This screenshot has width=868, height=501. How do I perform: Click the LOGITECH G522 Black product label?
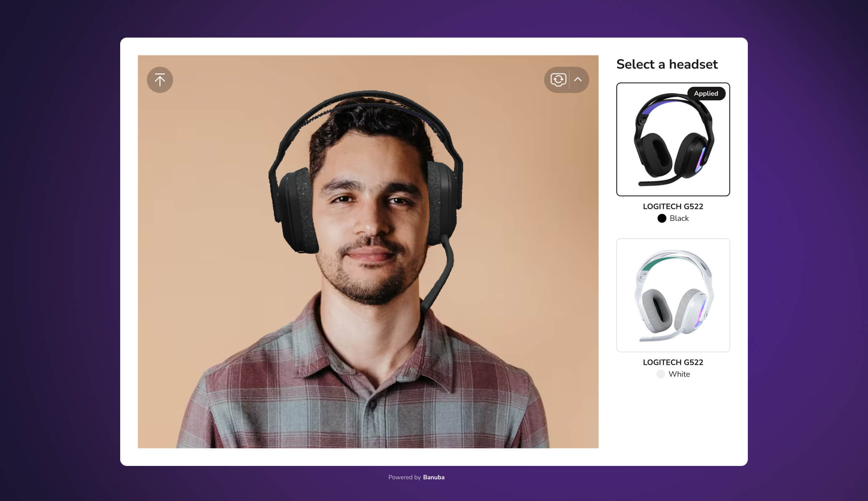point(673,206)
